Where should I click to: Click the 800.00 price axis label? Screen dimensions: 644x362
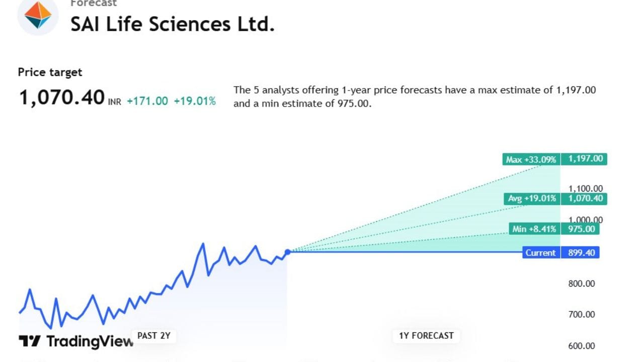tap(582, 284)
